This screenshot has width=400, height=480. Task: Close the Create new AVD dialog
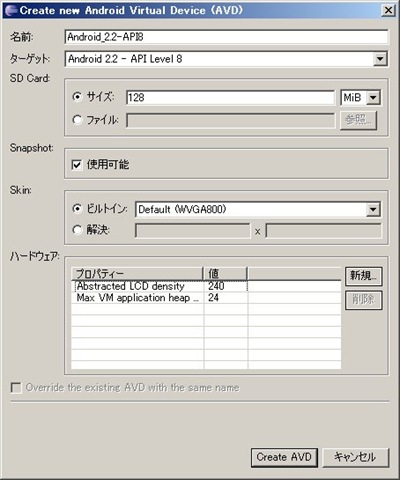pyautogui.click(x=388, y=11)
